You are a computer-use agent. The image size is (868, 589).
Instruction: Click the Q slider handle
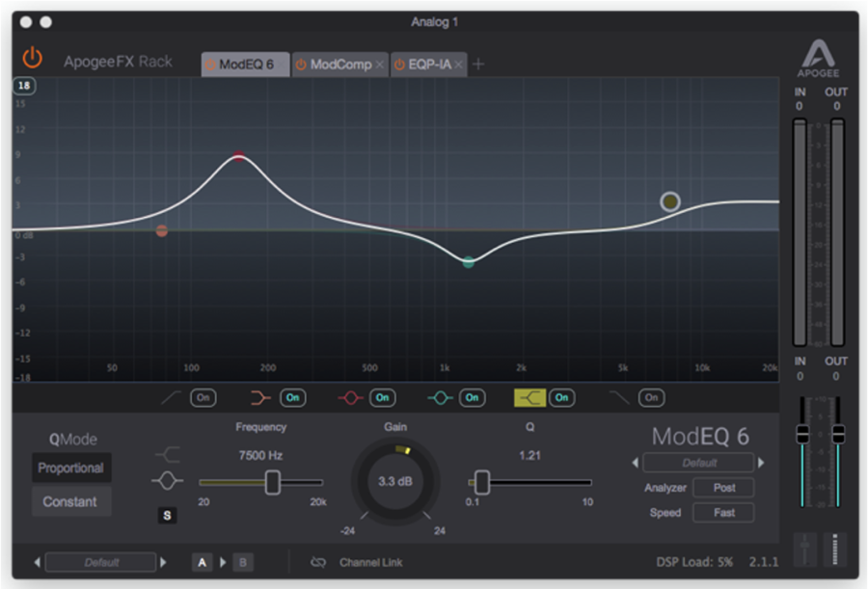tap(482, 483)
